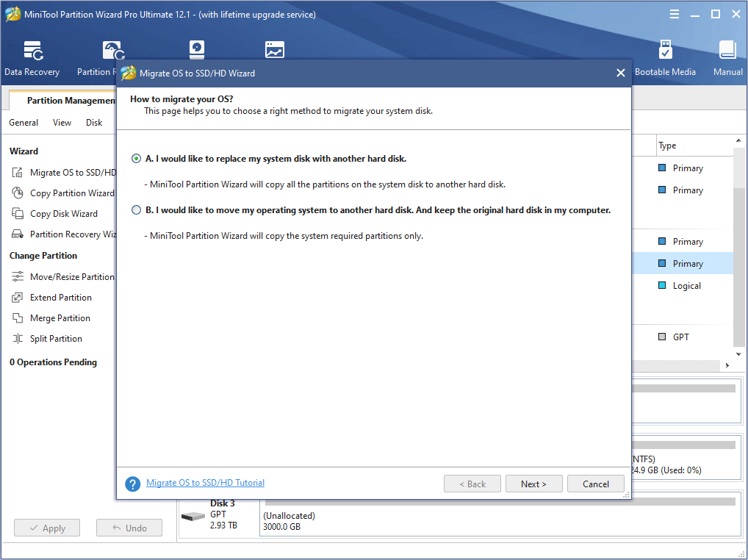Click the Split Partition icon

point(17,339)
